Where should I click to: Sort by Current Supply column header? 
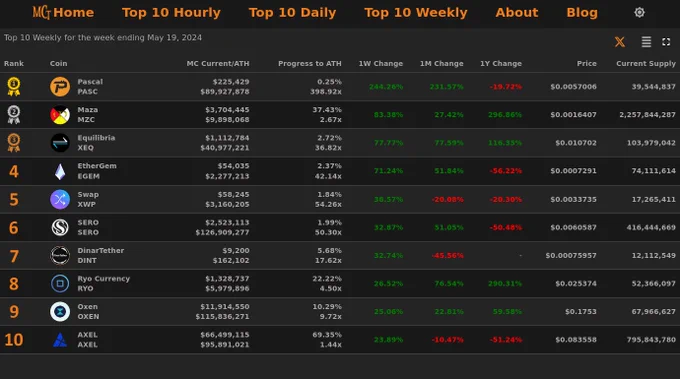(x=646, y=63)
